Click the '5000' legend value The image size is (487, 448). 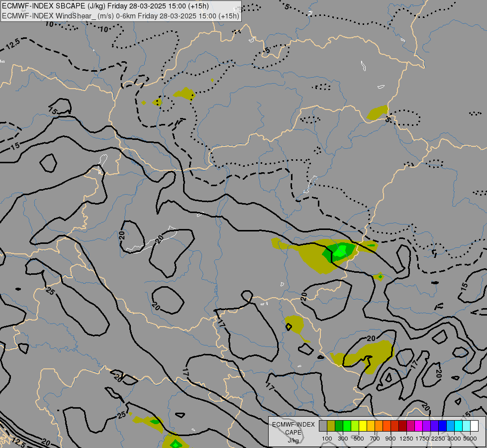coord(470,439)
